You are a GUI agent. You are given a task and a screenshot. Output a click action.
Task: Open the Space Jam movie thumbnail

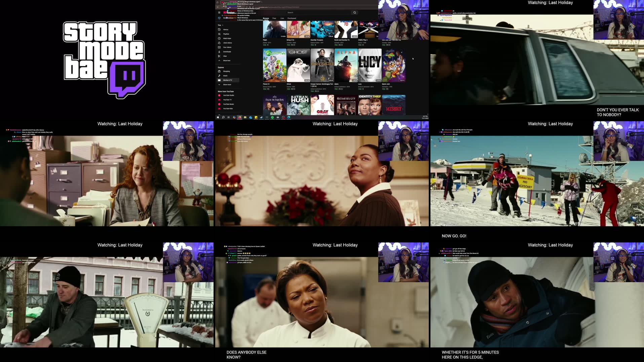393,65
